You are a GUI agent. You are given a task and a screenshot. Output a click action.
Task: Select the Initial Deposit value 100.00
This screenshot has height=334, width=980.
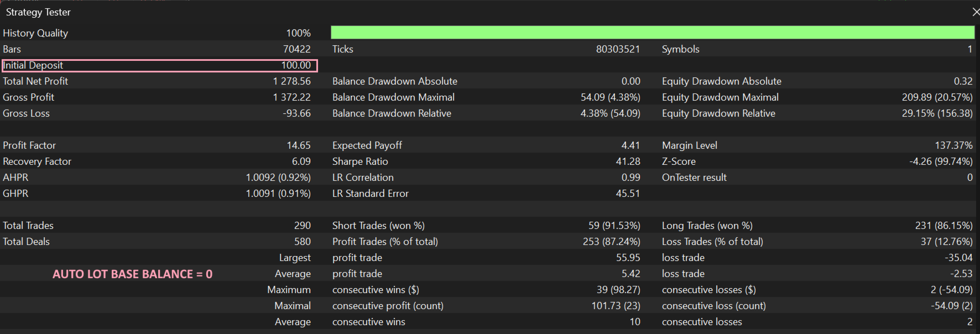(296, 65)
